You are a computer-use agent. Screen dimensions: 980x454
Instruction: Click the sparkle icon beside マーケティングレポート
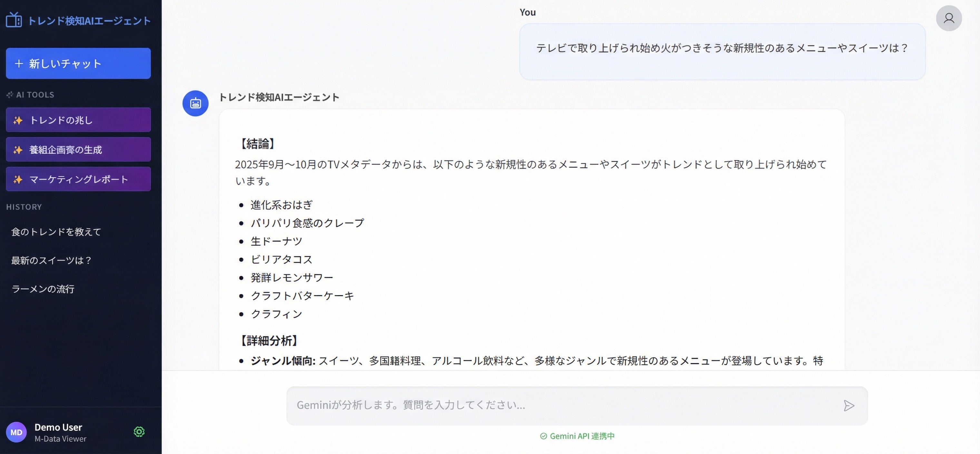point(17,179)
